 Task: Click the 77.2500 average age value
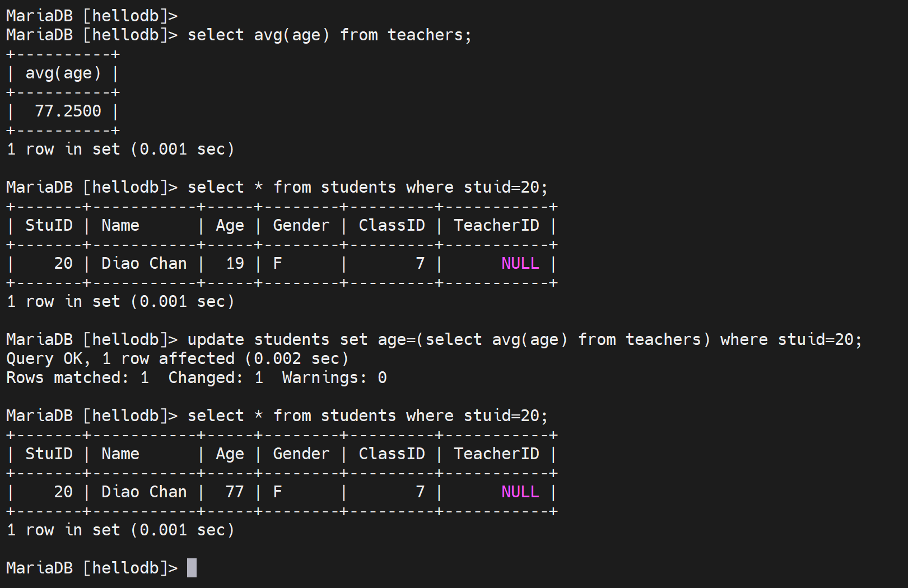[x=68, y=111]
